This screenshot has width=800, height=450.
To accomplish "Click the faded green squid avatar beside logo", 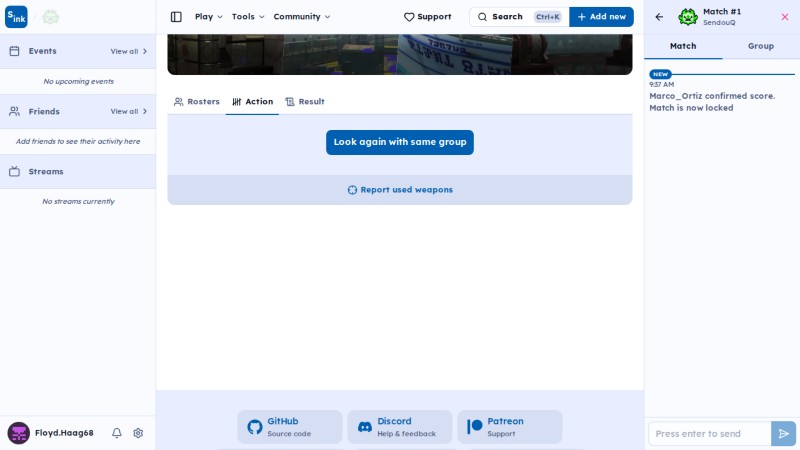I will point(51,17).
